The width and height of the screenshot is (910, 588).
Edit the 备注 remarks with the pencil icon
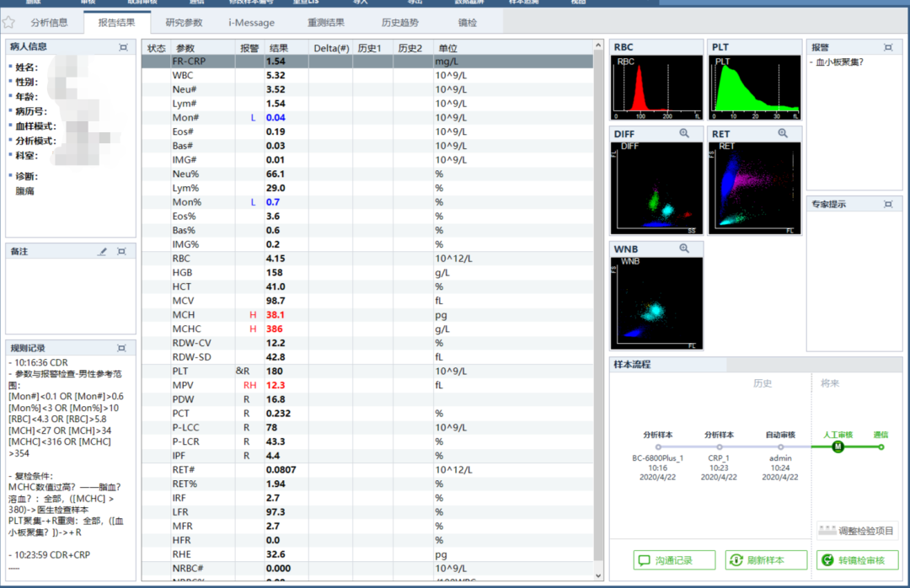tap(102, 251)
